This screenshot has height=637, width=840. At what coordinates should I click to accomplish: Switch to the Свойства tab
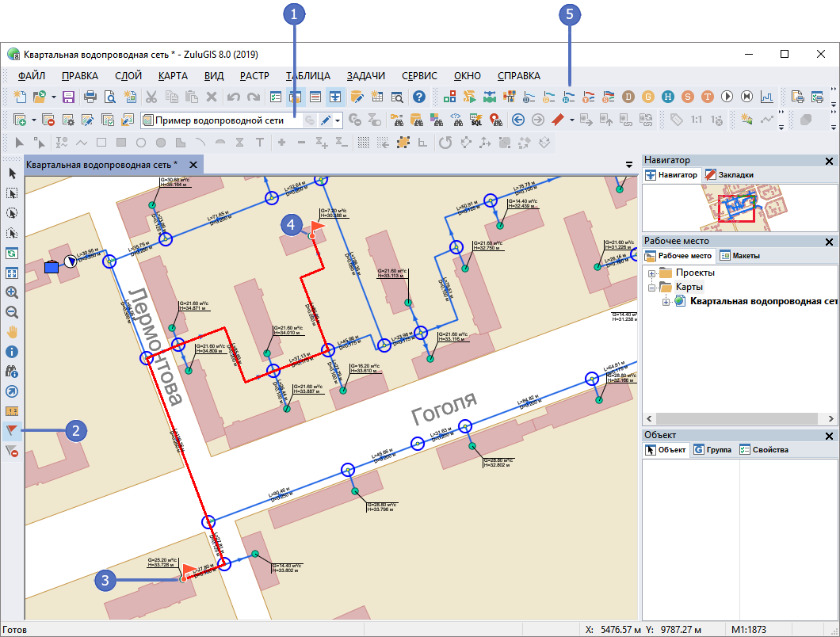(x=764, y=449)
